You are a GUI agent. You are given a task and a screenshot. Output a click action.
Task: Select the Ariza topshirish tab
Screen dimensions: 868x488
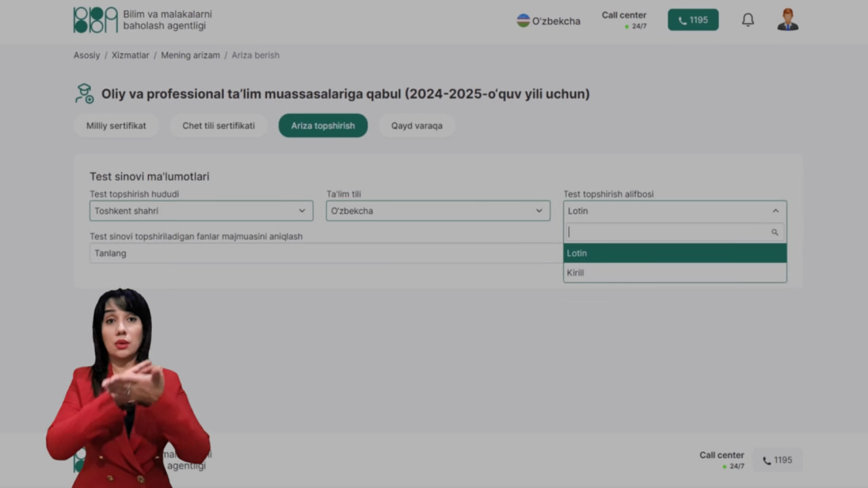coord(323,125)
